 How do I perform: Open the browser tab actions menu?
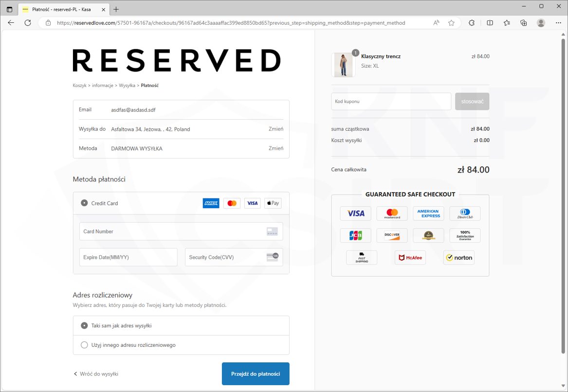[9, 9]
